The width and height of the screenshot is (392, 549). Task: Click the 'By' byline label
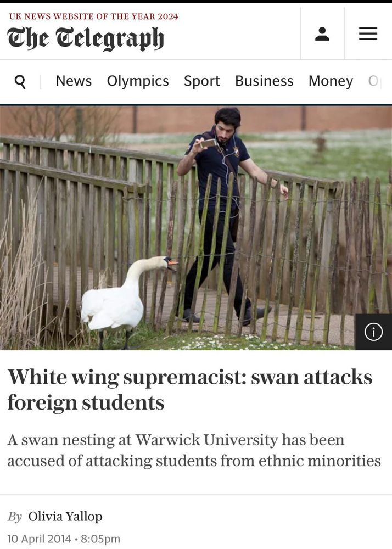pyautogui.click(x=15, y=517)
